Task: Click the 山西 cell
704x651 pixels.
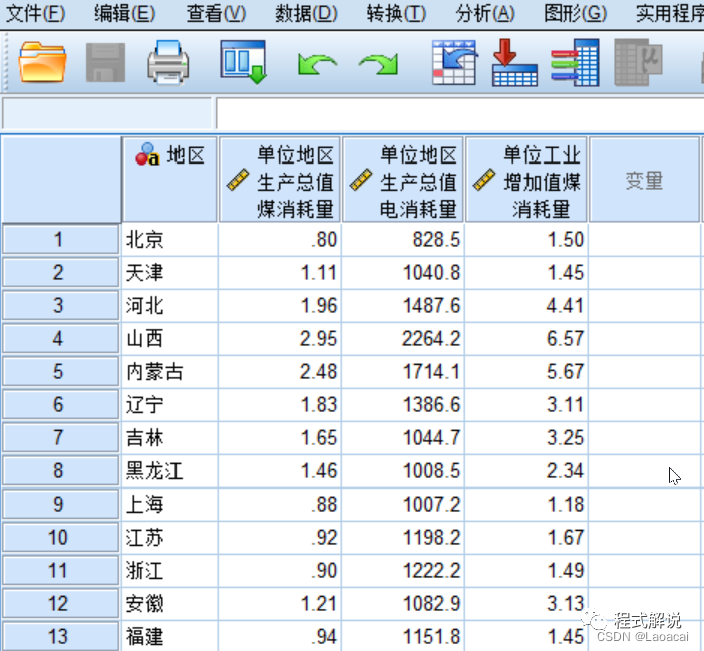Action: (x=169, y=339)
